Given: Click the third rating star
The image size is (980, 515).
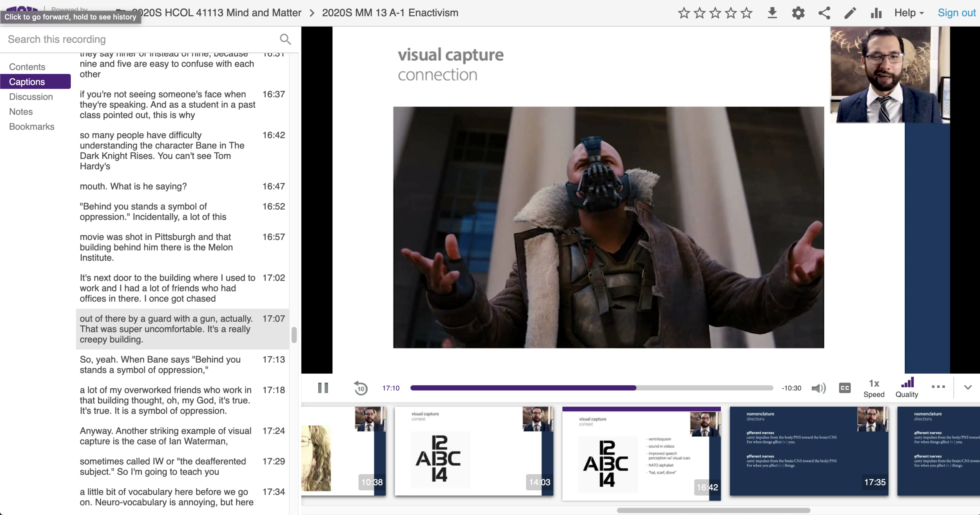Looking at the screenshot, I should tap(715, 13).
